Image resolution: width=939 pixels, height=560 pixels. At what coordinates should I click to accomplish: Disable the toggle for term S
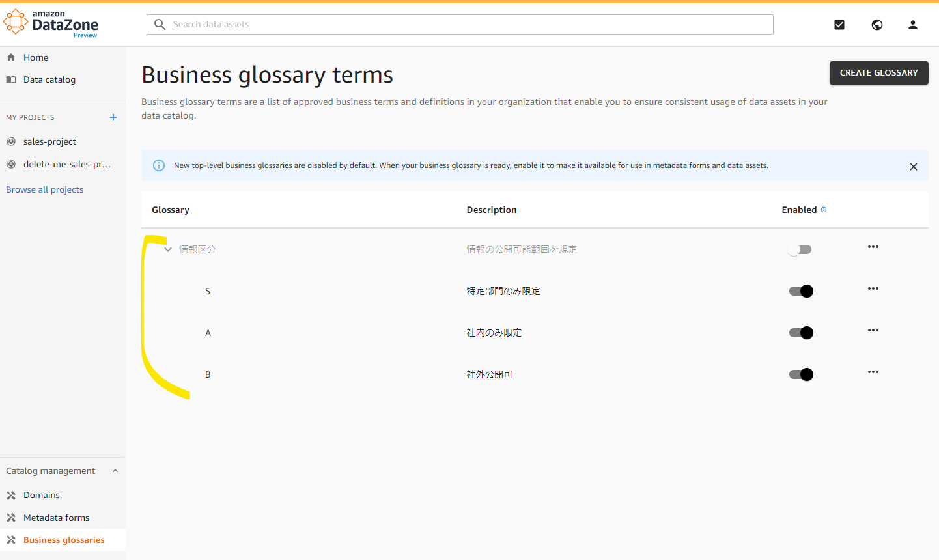pos(801,291)
